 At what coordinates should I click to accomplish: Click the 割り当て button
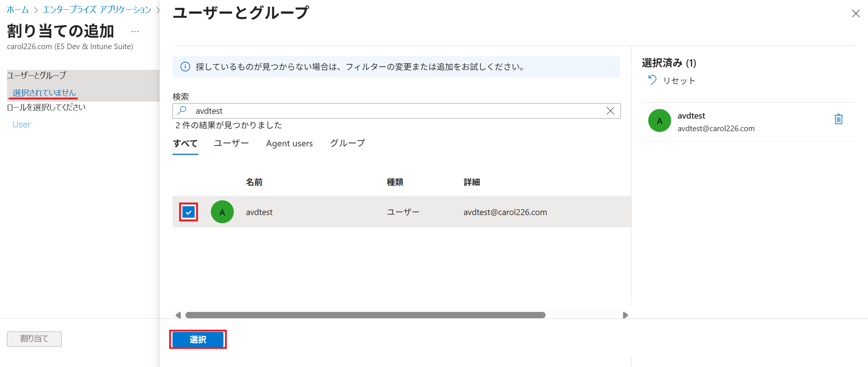[34, 339]
